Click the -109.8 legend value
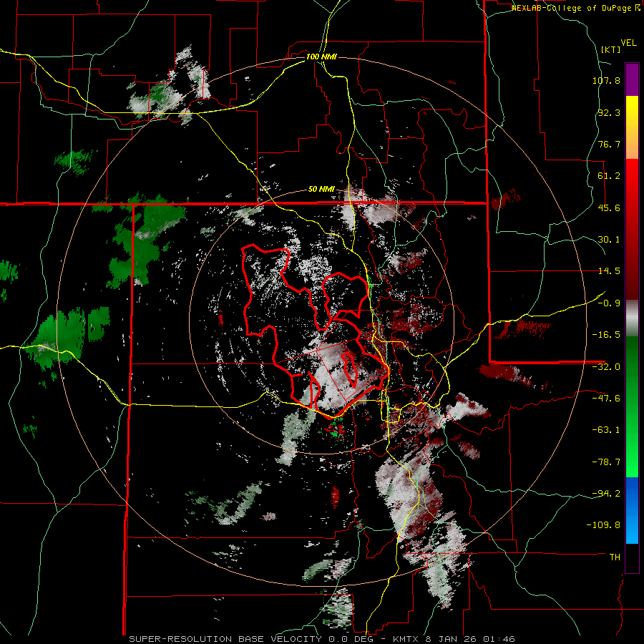644x644 pixels. [604, 525]
